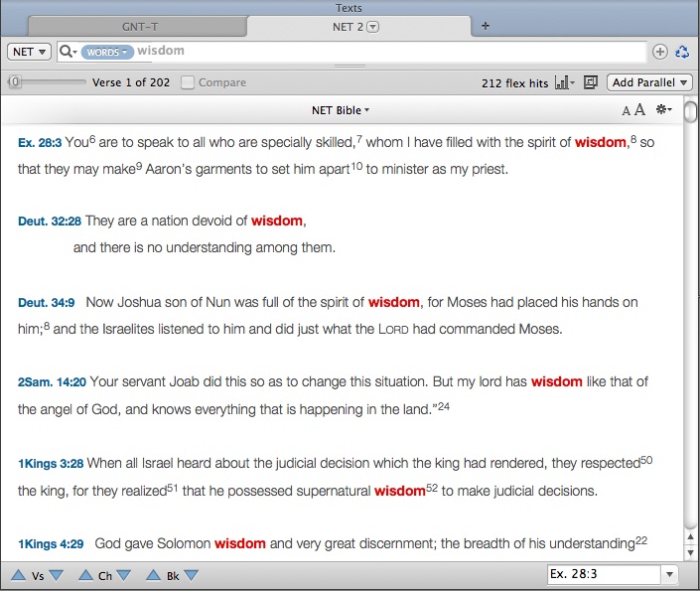Click the plus icon beside search field
The image size is (700, 591).
click(x=660, y=52)
